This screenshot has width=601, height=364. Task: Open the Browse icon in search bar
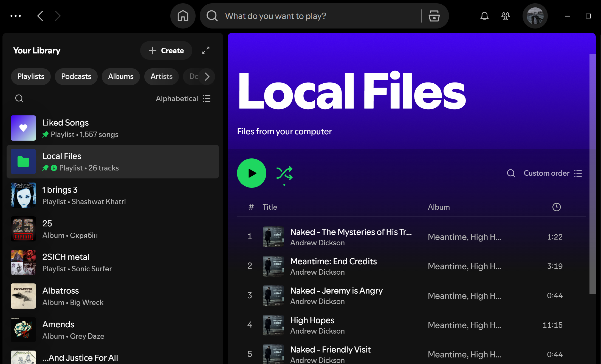point(434,16)
